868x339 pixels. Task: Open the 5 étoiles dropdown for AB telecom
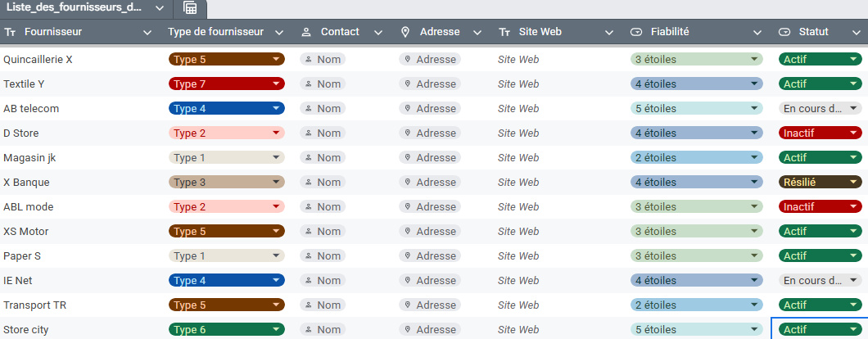tap(753, 109)
